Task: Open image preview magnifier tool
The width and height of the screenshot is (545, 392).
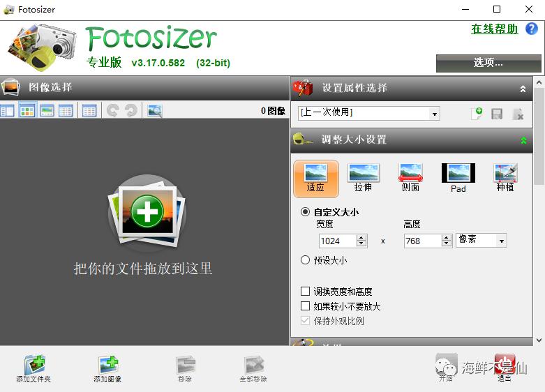Action: pos(155,111)
